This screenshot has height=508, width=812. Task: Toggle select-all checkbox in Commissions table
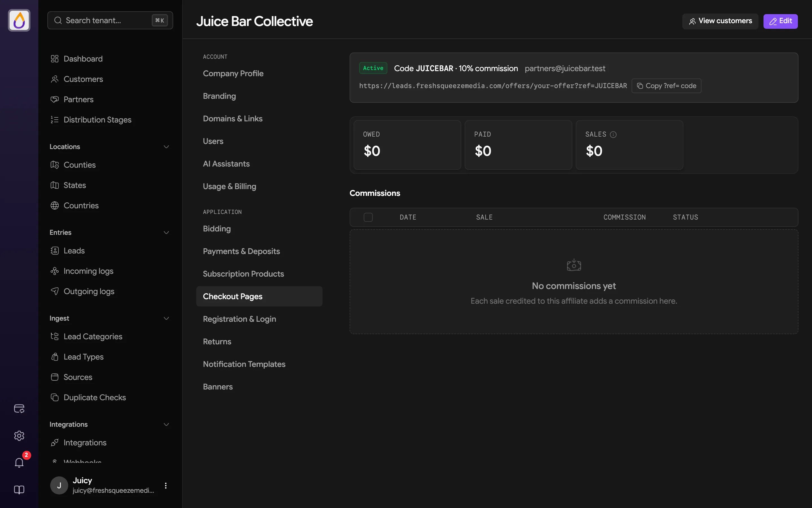368,217
